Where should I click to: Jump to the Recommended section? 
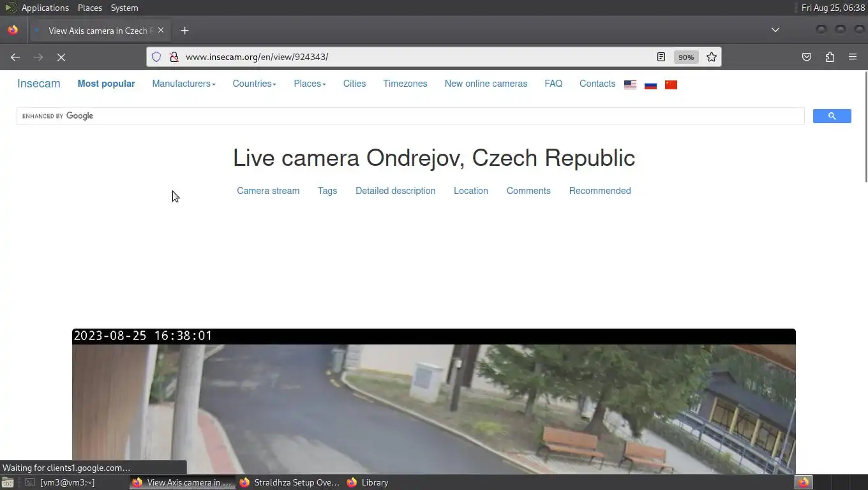[x=600, y=191]
